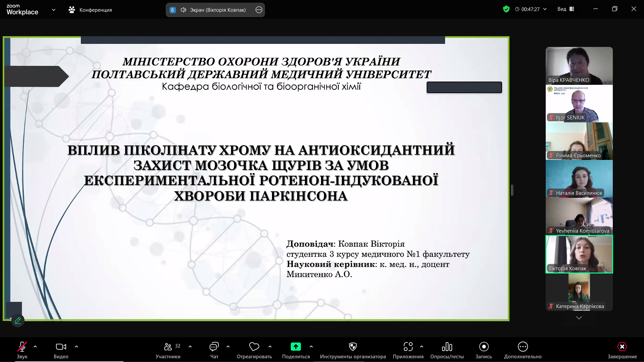Image resolution: width=644 pixels, height=362 pixels.
Task: Open the Приложения apps icon
Action: 408,347
